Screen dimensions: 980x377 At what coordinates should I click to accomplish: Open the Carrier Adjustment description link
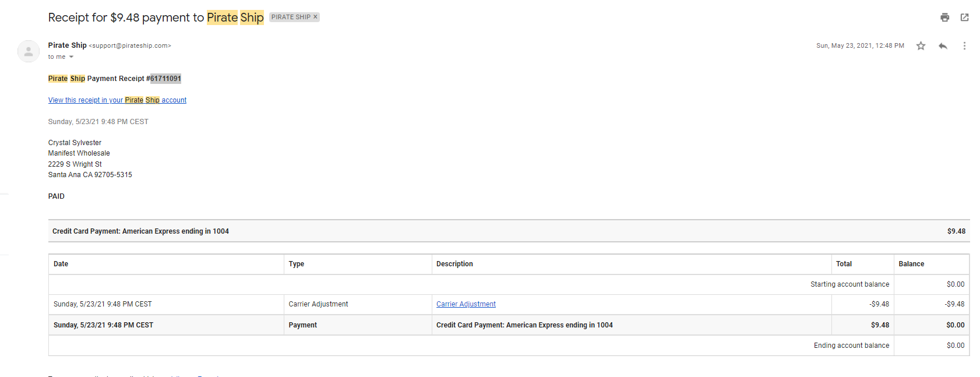click(466, 304)
